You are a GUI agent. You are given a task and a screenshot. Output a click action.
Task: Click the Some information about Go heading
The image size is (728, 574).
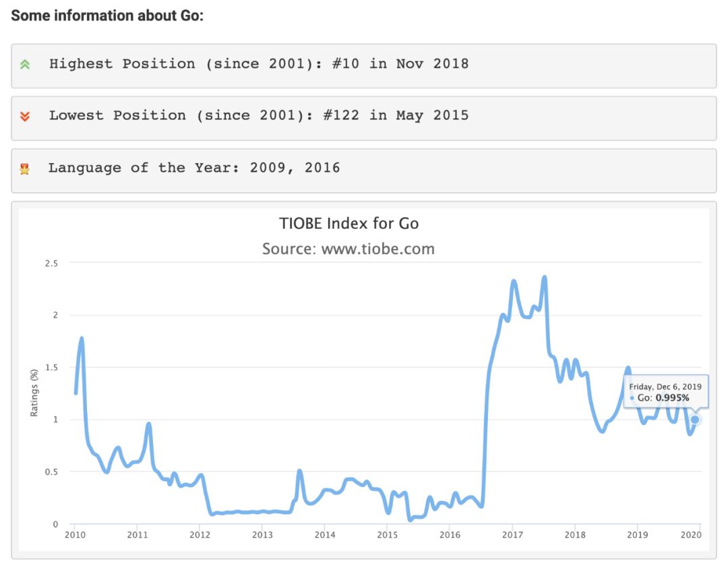pyautogui.click(x=107, y=16)
